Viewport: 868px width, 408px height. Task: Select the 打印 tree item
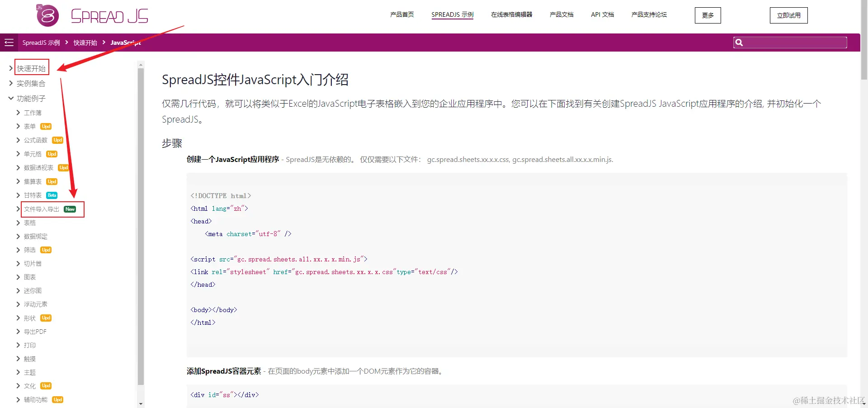pos(30,345)
